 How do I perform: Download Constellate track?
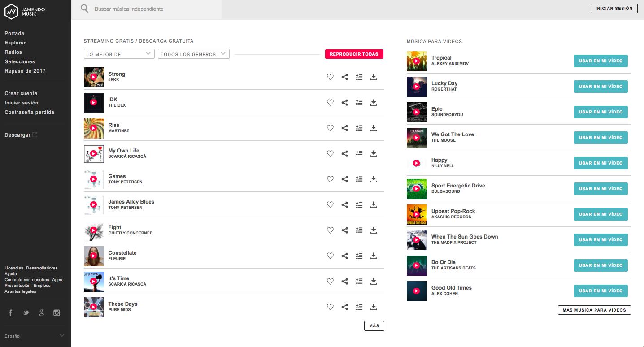[x=373, y=256]
